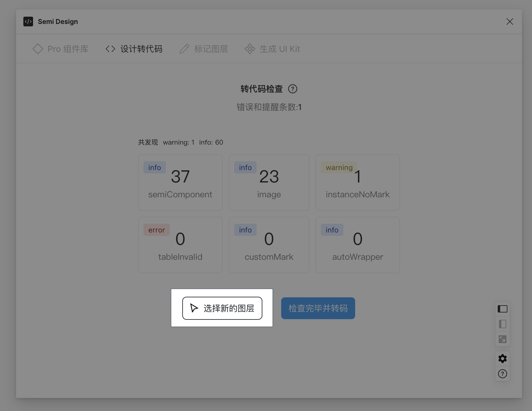Open the image info card

pyautogui.click(x=269, y=182)
